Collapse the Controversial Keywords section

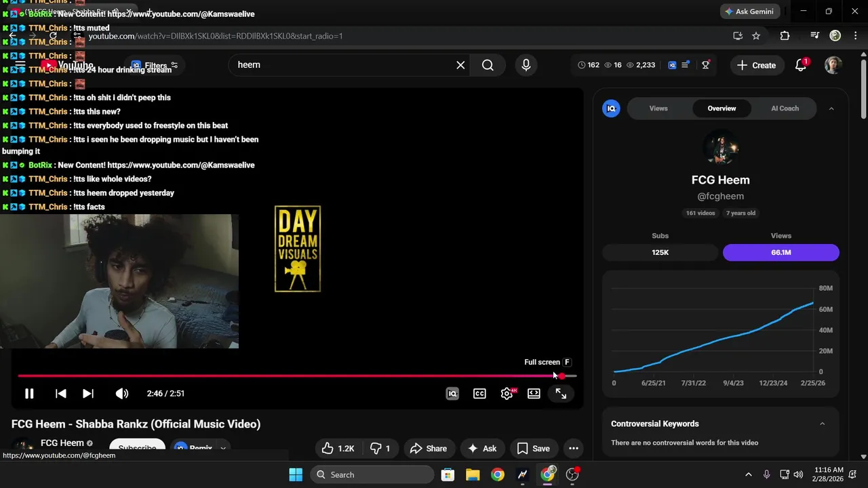823,424
